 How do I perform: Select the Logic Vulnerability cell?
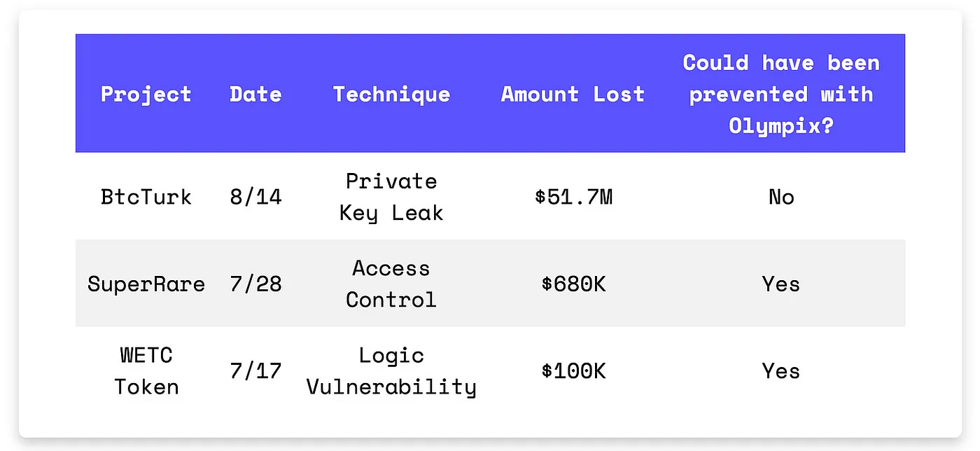[391, 370]
